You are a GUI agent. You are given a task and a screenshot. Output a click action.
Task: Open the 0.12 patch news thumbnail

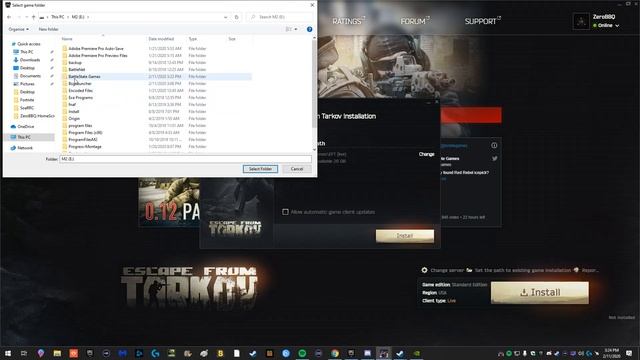[169, 202]
